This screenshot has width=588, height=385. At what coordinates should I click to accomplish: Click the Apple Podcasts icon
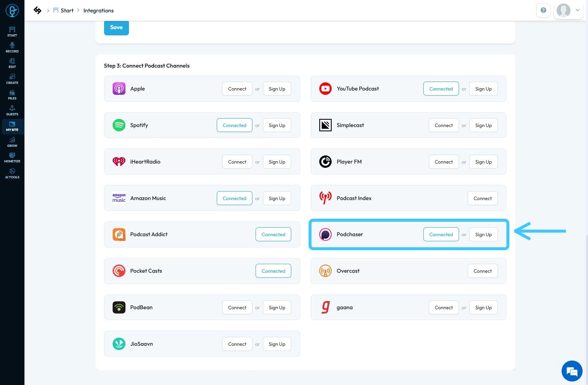(x=119, y=89)
